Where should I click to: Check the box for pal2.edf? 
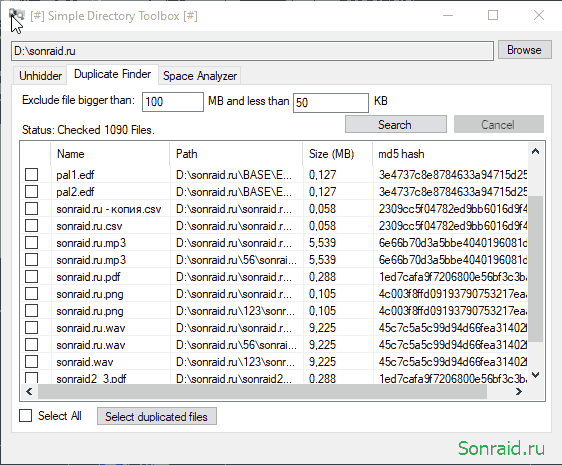pos(32,191)
